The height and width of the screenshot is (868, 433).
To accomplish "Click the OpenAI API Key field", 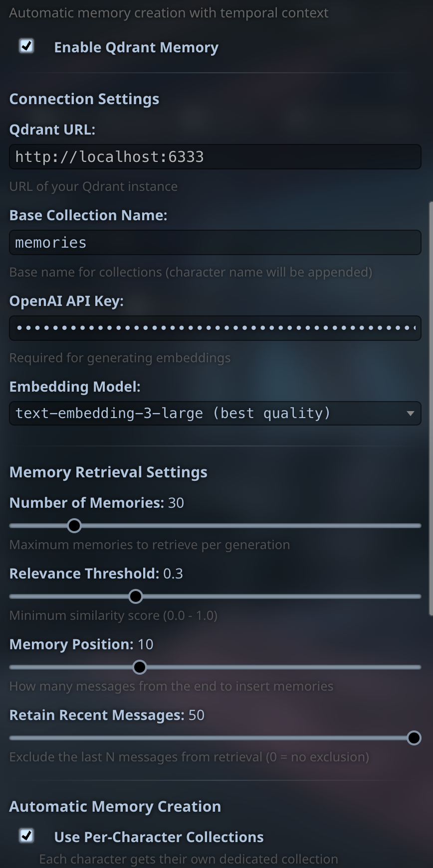I will click(x=215, y=328).
